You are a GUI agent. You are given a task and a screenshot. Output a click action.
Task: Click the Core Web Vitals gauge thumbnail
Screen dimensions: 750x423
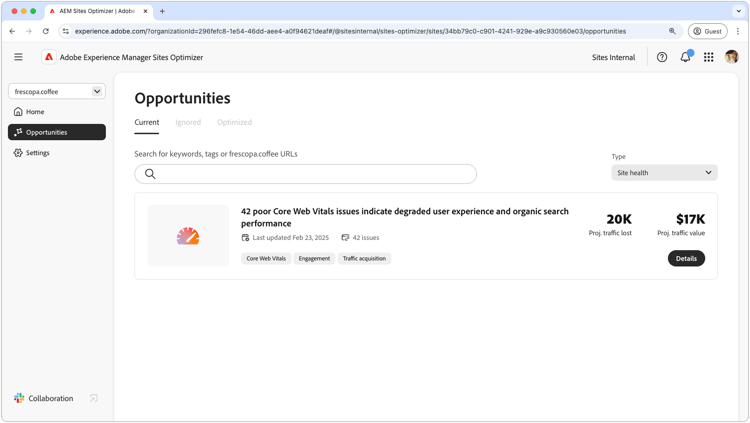pos(188,236)
